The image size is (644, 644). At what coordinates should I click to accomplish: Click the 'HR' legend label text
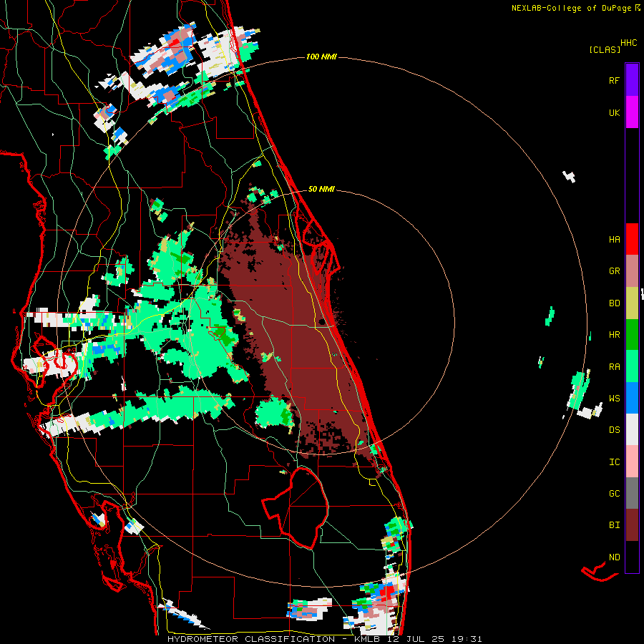tap(614, 335)
